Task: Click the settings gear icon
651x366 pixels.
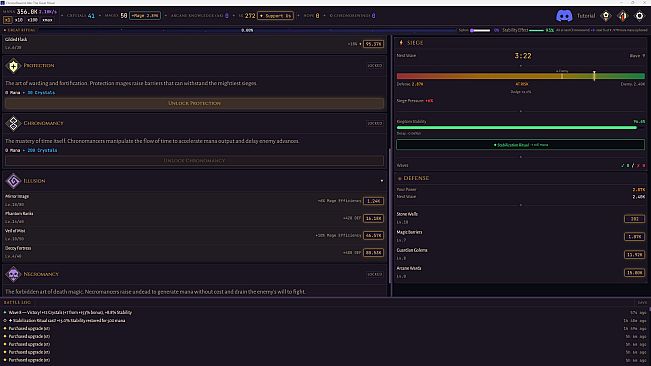Action: [639, 16]
